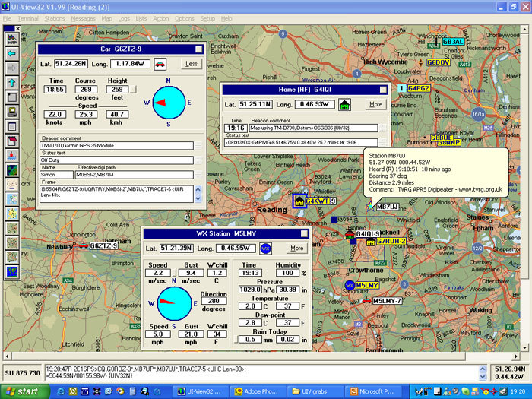The width and height of the screenshot is (532, 399).
Task: Select the G8BUE station label
Action: point(442,138)
